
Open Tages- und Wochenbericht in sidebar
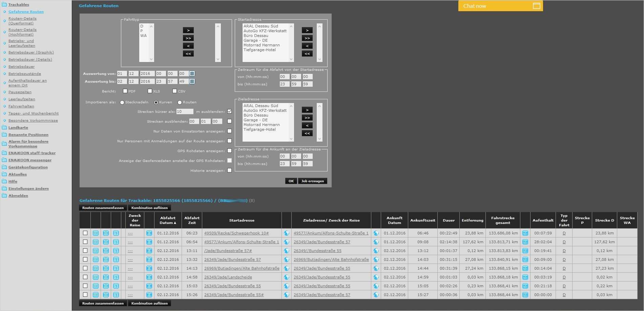click(x=34, y=113)
